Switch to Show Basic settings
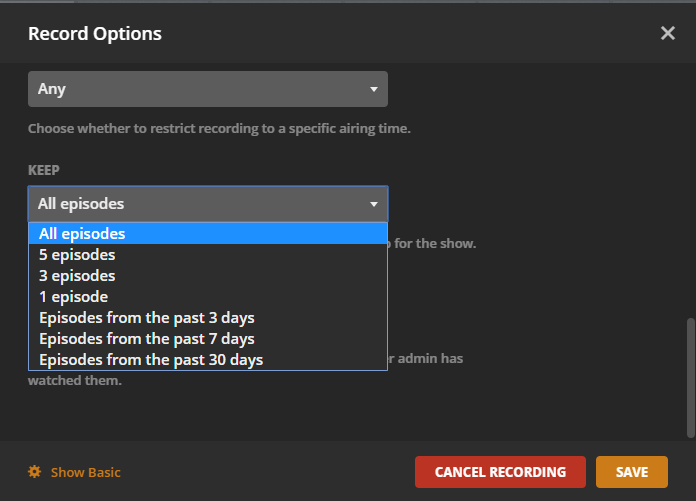 pos(85,472)
